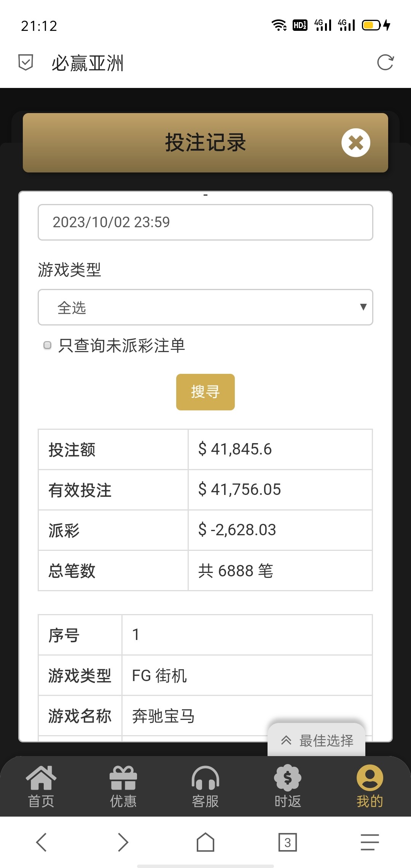Viewport: 411px width, 868px height.
Task: Open the browser menu icon
Action: [x=368, y=842]
